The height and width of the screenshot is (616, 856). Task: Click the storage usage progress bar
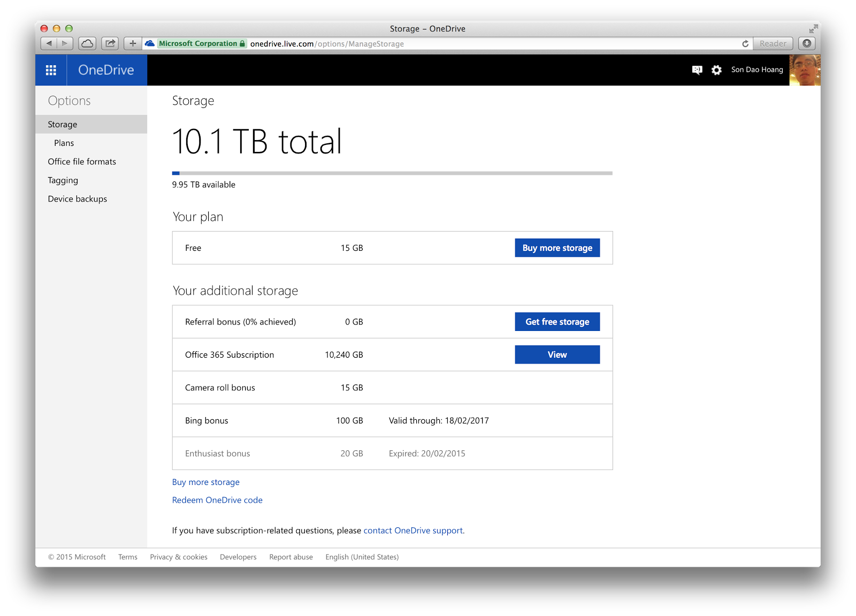click(x=392, y=173)
